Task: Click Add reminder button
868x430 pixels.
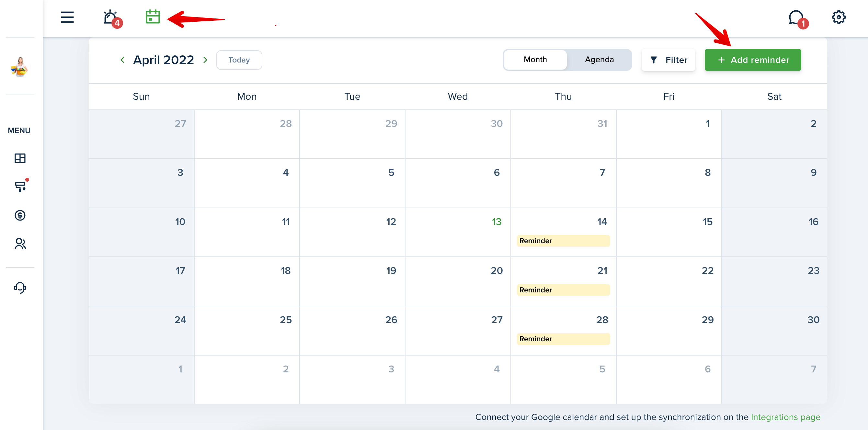Action: (753, 60)
